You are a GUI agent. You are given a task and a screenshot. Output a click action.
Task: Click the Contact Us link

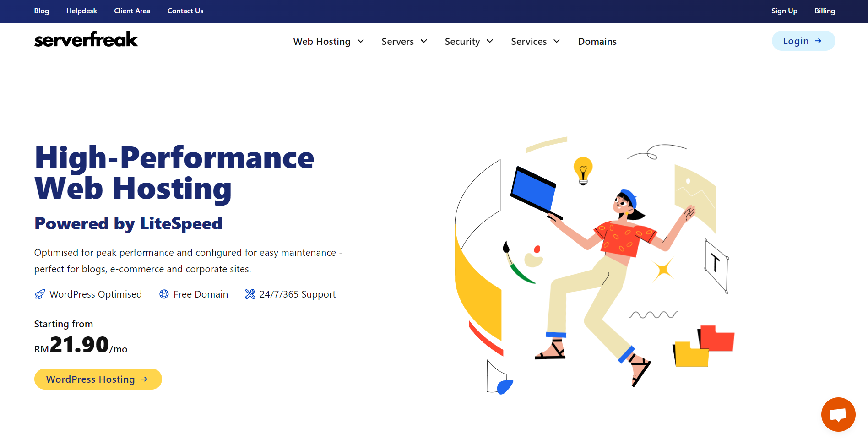click(185, 11)
